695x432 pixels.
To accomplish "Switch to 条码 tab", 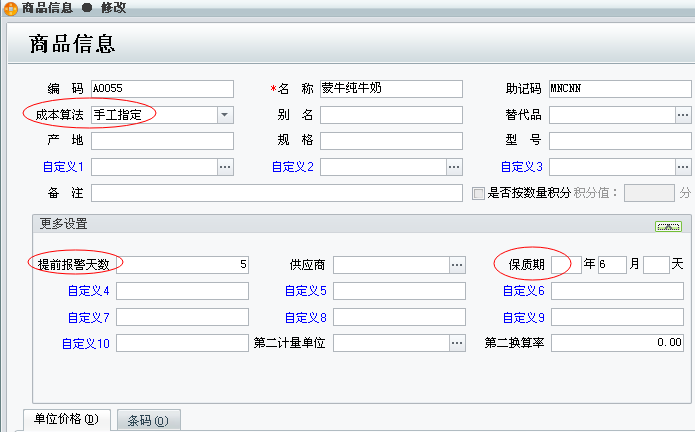I will [x=148, y=420].
